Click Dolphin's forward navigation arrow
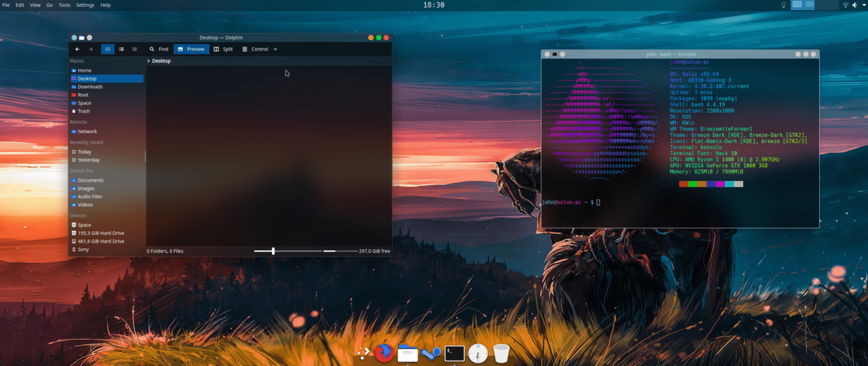 (x=91, y=49)
